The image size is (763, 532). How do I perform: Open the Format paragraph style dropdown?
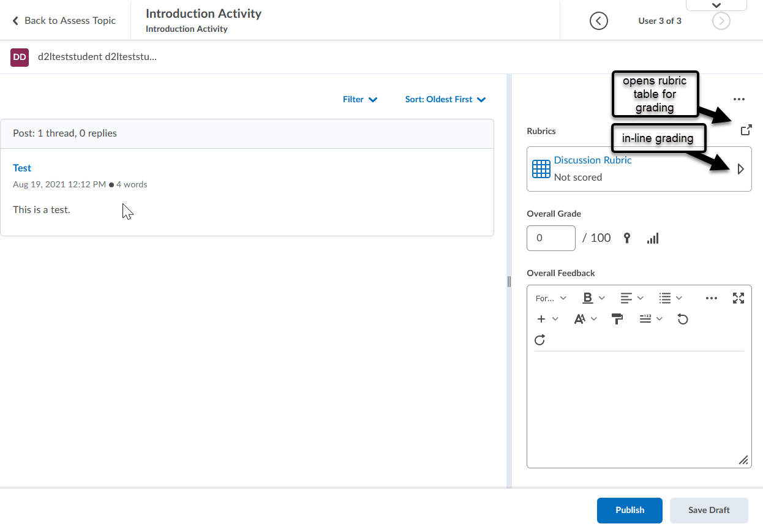click(551, 298)
